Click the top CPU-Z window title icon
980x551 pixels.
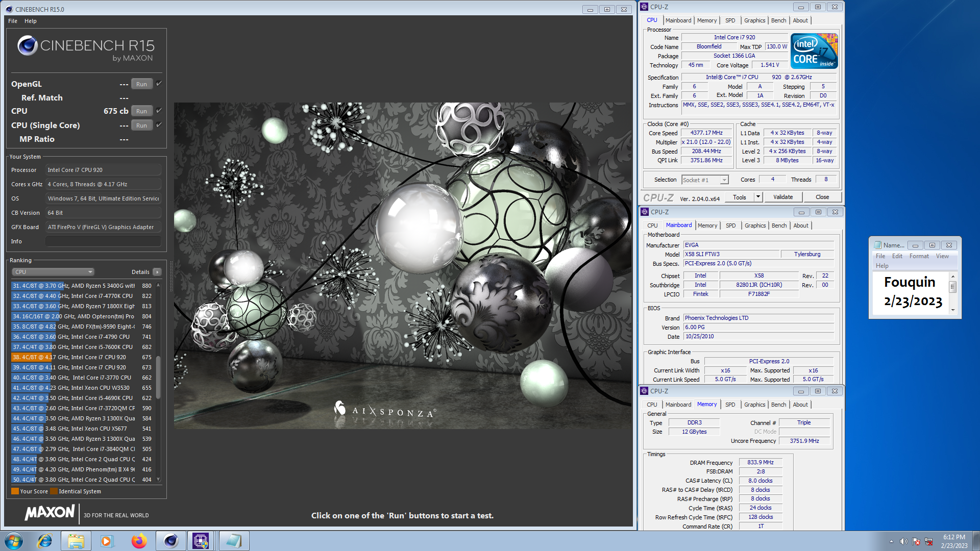pyautogui.click(x=645, y=7)
